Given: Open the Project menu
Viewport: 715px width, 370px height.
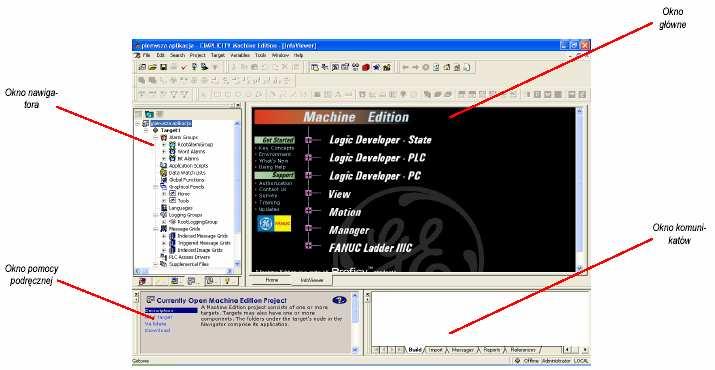Looking at the screenshot, I should [x=198, y=55].
